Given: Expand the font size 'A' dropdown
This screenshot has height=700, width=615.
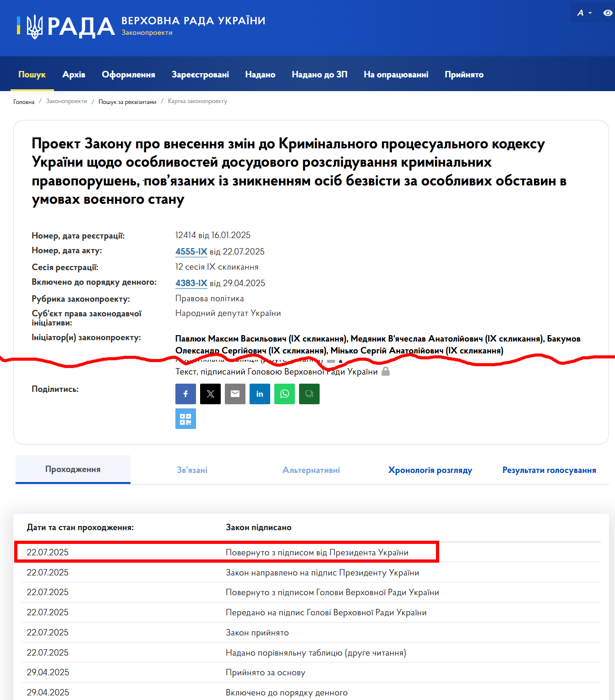Looking at the screenshot, I should coord(584,13).
